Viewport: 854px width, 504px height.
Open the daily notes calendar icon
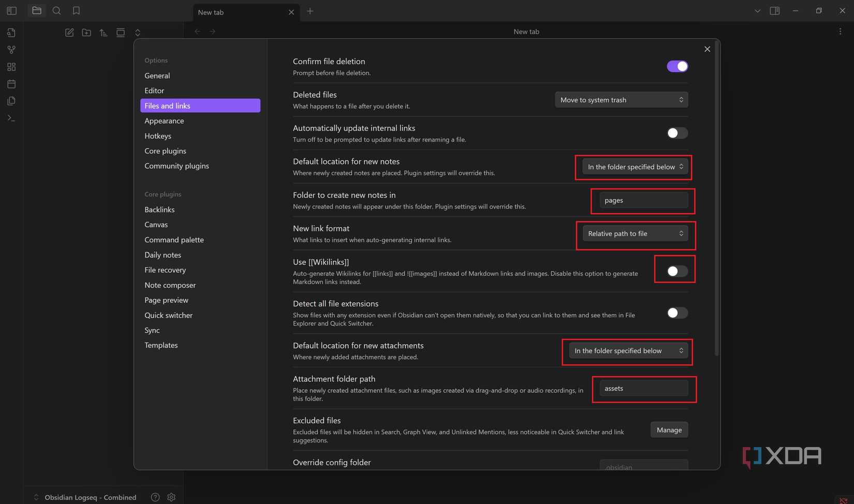pos(11,84)
